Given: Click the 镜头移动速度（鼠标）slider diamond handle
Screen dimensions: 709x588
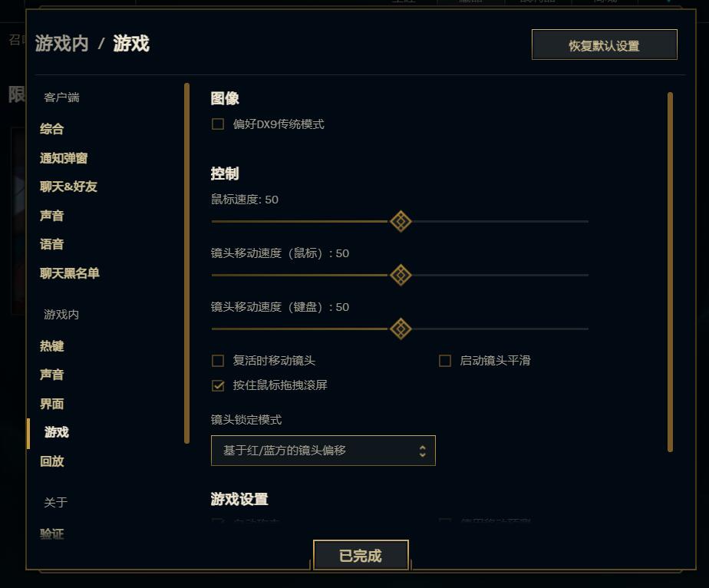Looking at the screenshot, I should pyautogui.click(x=401, y=276).
